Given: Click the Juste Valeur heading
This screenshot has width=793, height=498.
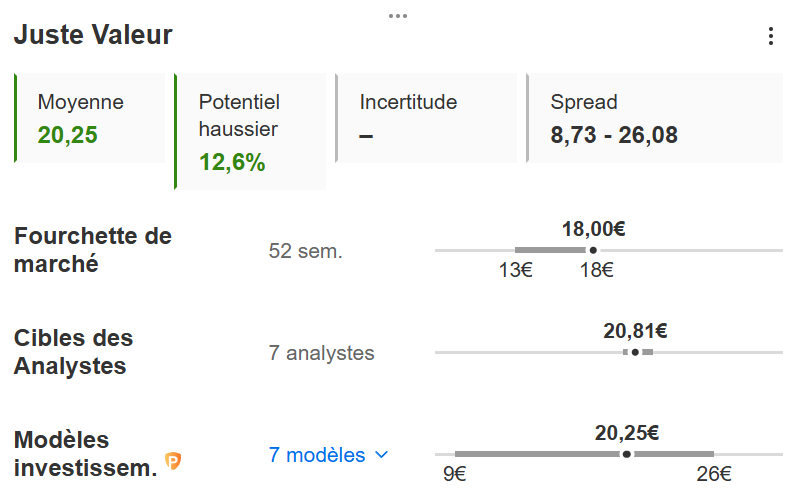Looking at the screenshot, I should (x=93, y=35).
